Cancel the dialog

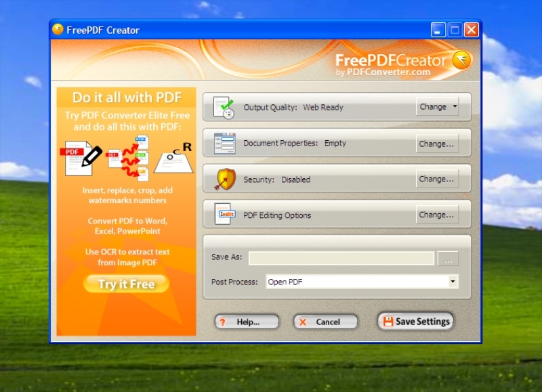click(x=325, y=322)
